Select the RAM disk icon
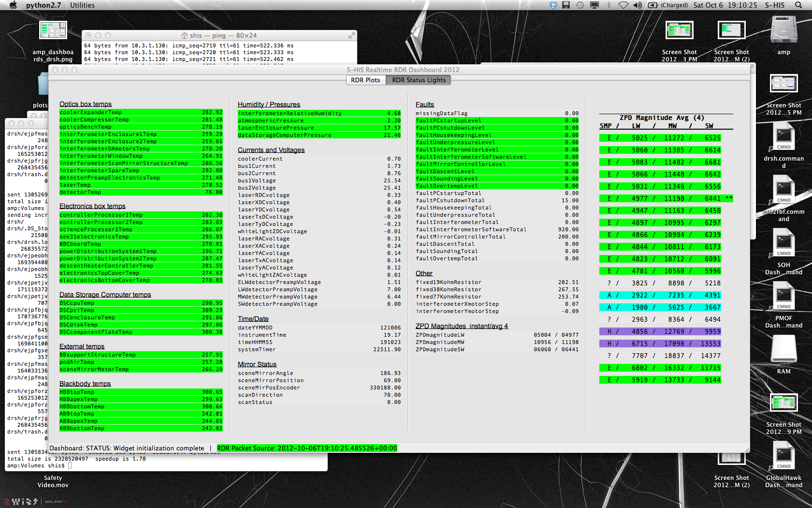The width and height of the screenshot is (812, 508). click(783, 349)
